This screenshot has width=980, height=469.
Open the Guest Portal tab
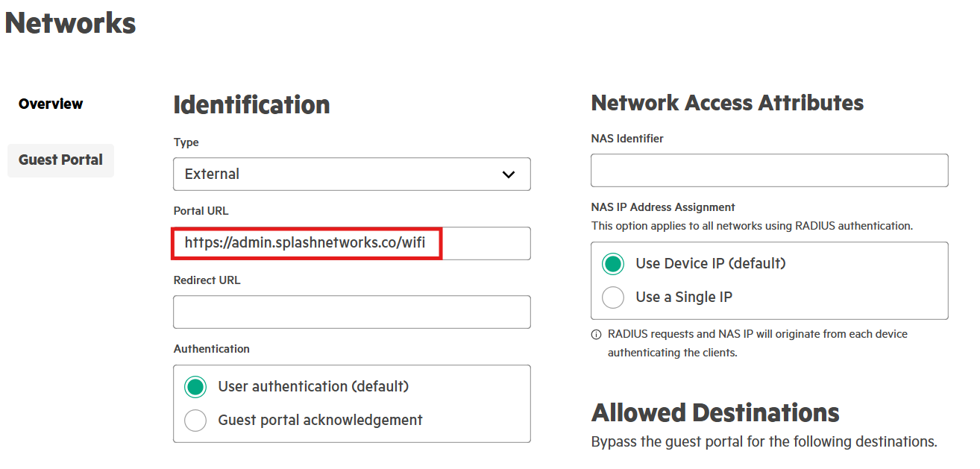coord(60,160)
